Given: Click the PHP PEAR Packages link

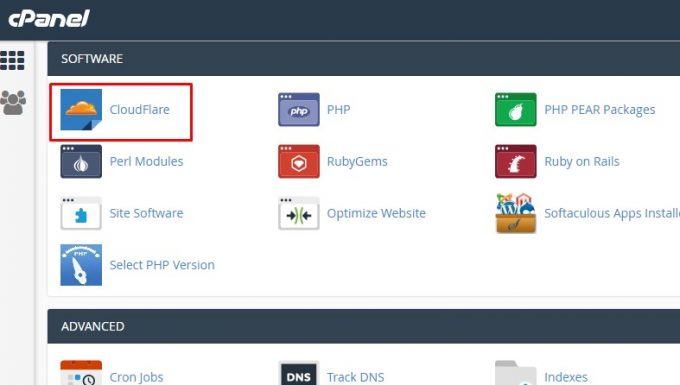Looking at the screenshot, I should (x=600, y=110).
